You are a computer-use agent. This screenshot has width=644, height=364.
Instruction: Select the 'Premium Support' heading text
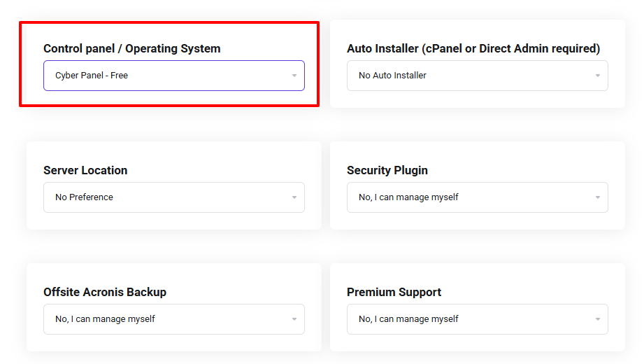394,292
